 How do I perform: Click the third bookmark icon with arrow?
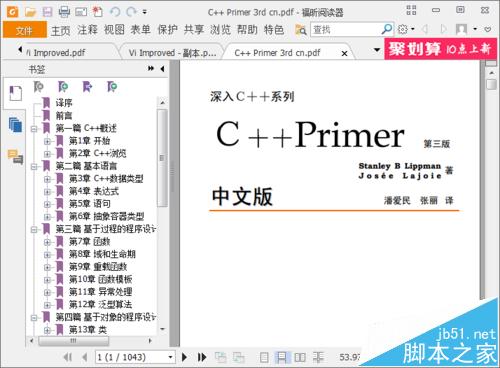(x=87, y=87)
